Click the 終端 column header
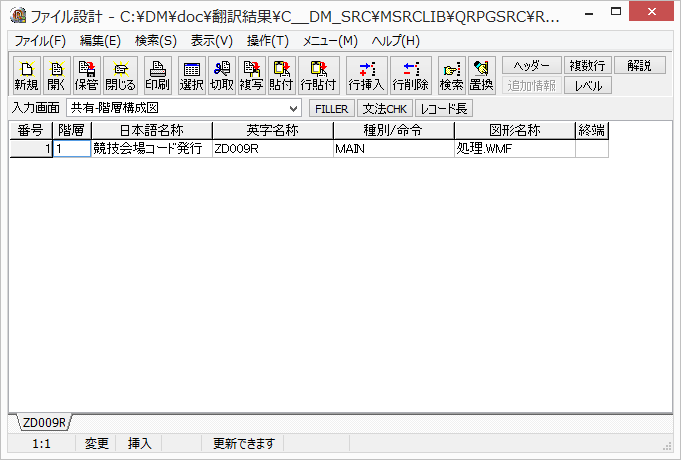 (x=592, y=130)
